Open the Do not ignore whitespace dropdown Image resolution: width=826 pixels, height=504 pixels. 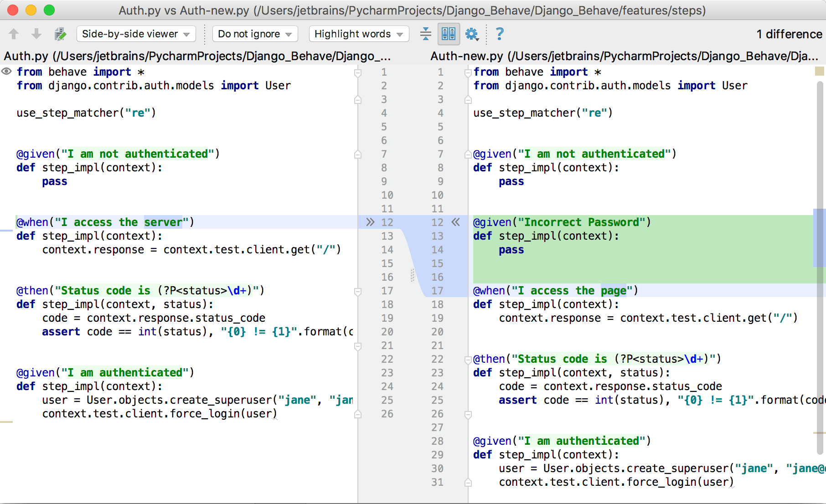tap(254, 34)
